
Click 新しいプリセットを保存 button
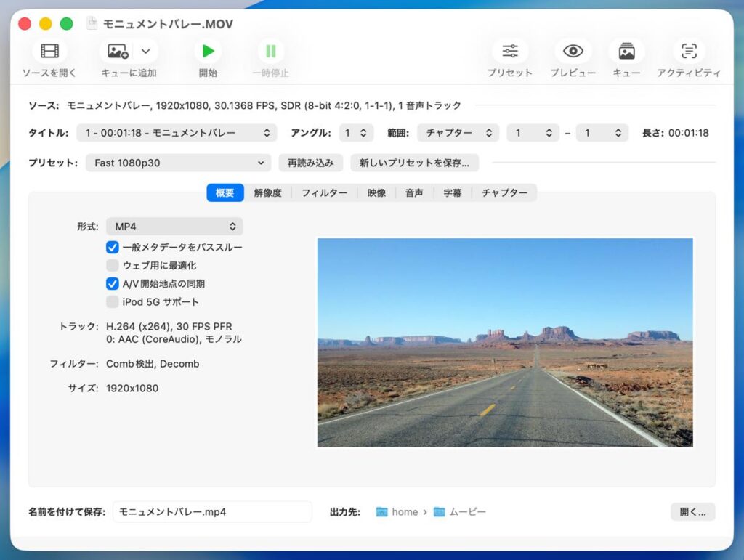tap(415, 163)
